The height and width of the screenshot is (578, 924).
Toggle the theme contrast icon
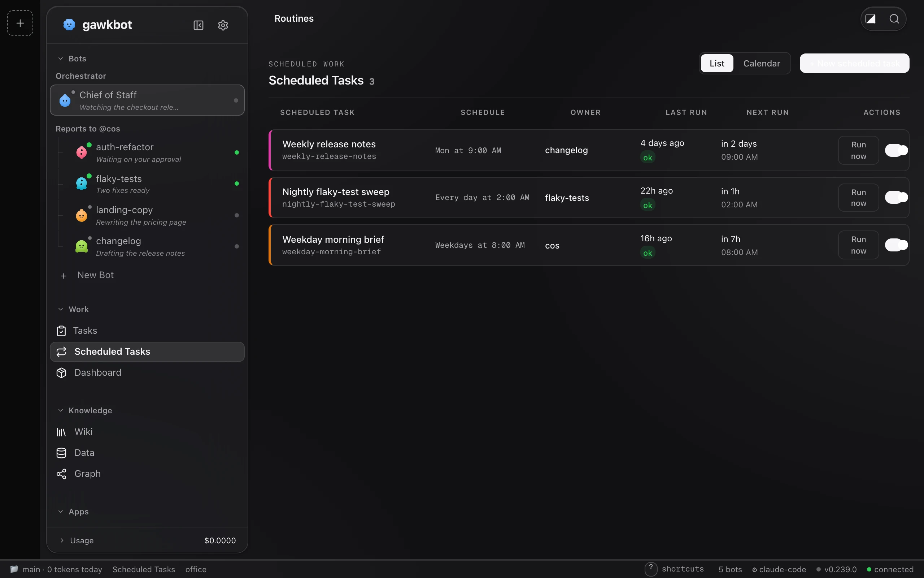click(870, 19)
